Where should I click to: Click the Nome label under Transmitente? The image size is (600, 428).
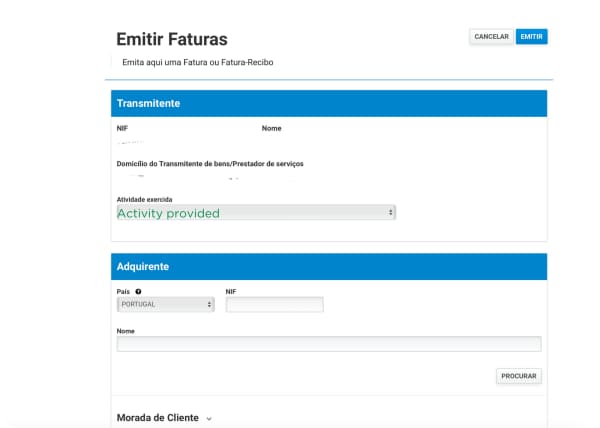point(271,129)
